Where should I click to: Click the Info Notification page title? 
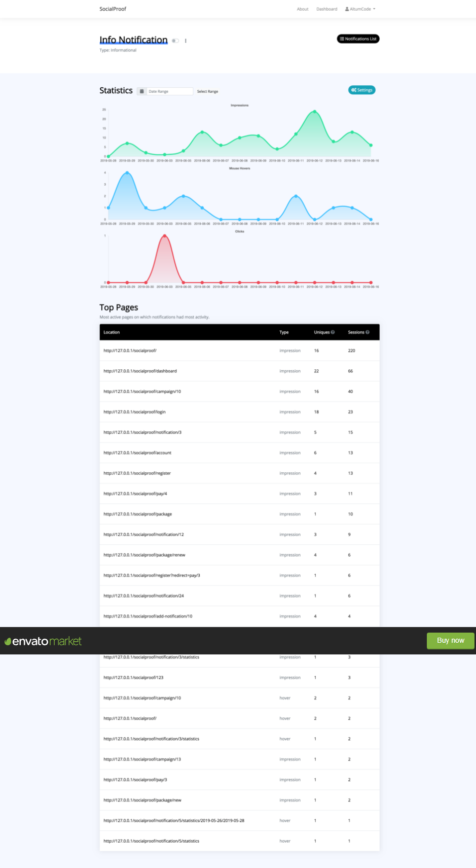coord(133,40)
